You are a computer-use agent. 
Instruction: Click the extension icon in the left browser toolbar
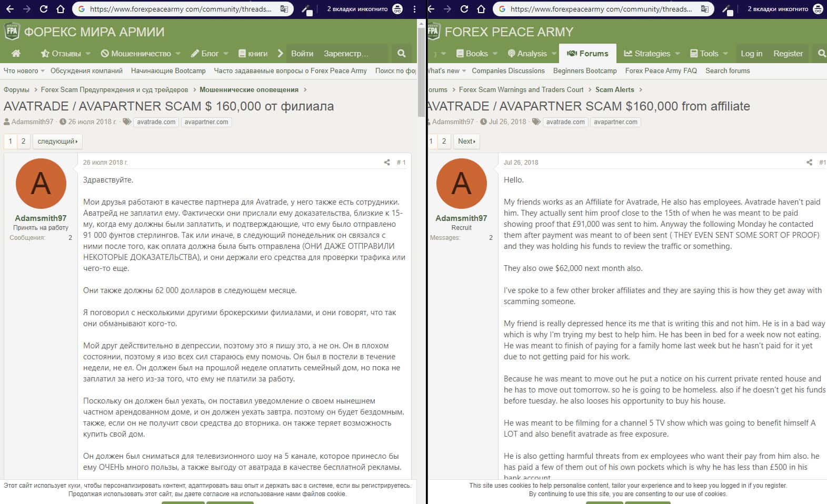click(307, 9)
